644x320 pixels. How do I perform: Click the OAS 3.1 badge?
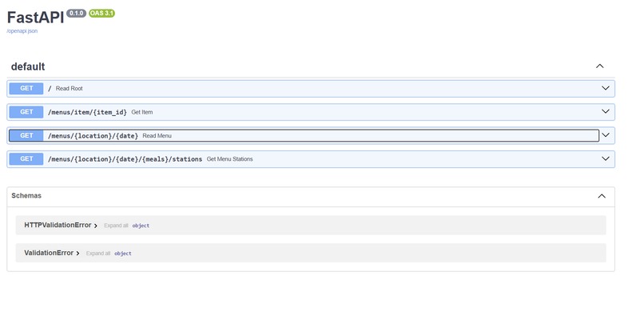101,13
